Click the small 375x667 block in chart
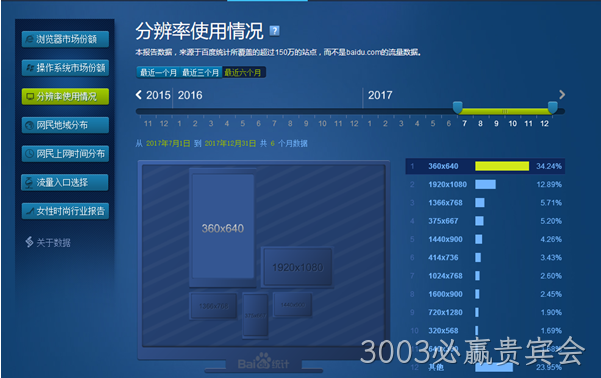The height and width of the screenshot is (378, 601). click(255, 315)
